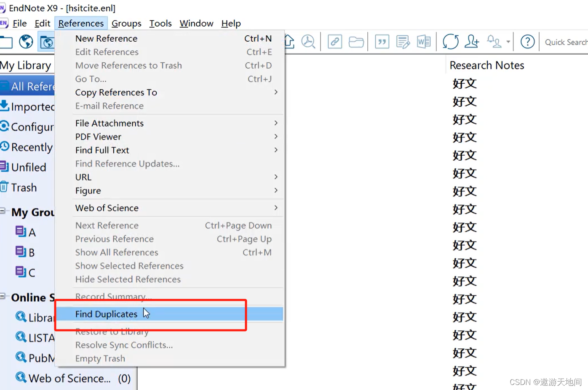Click the Sync Library circular arrows icon

pos(451,42)
